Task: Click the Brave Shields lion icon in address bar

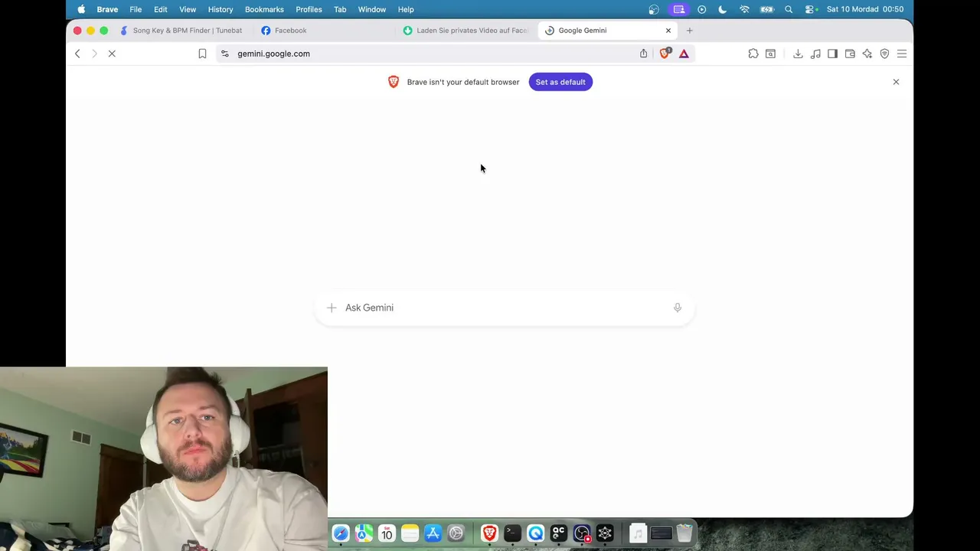Action: pos(665,54)
